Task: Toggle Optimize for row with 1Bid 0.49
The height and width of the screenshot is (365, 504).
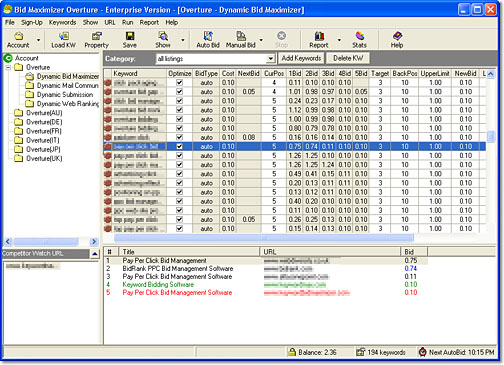Action: coord(180,174)
